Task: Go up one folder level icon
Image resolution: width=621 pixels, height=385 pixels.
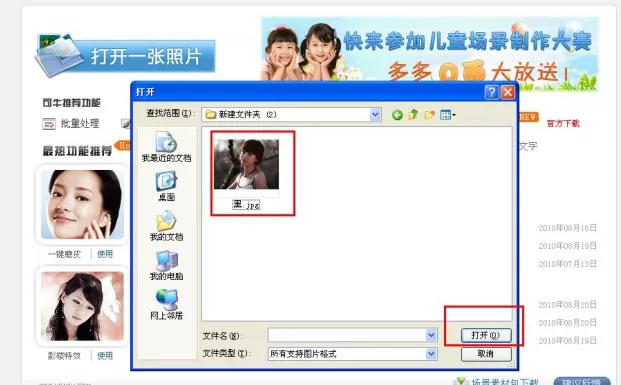Action: point(413,115)
